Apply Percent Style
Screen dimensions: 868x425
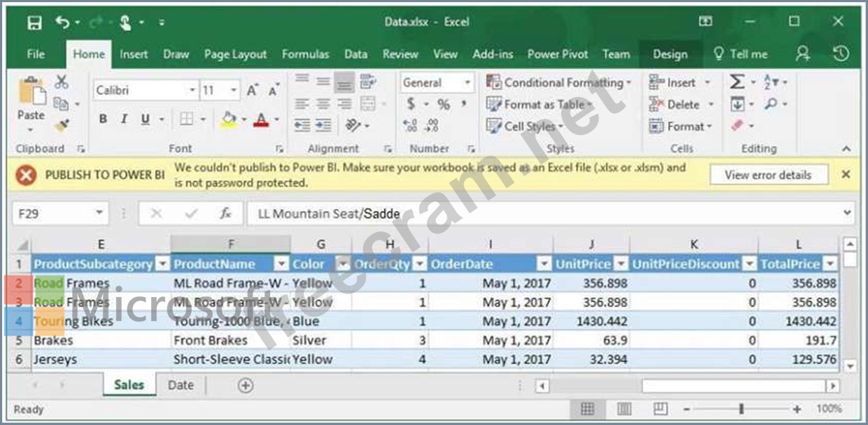(x=443, y=104)
